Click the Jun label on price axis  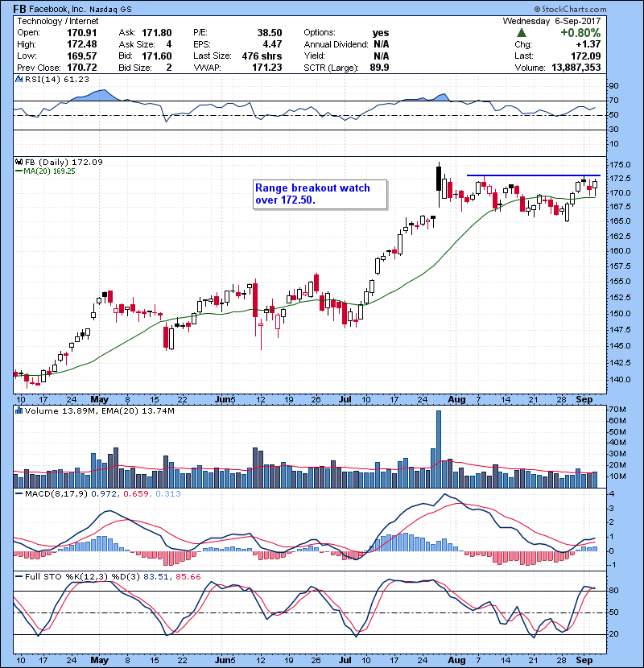(223, 400)
